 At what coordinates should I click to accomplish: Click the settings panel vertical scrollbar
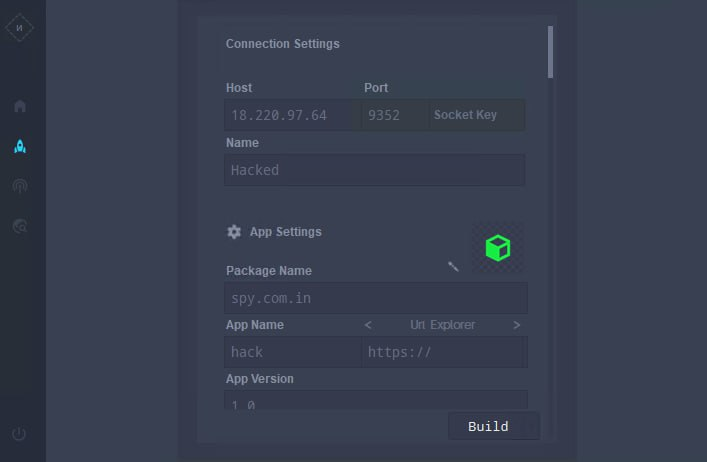[550, 52]
